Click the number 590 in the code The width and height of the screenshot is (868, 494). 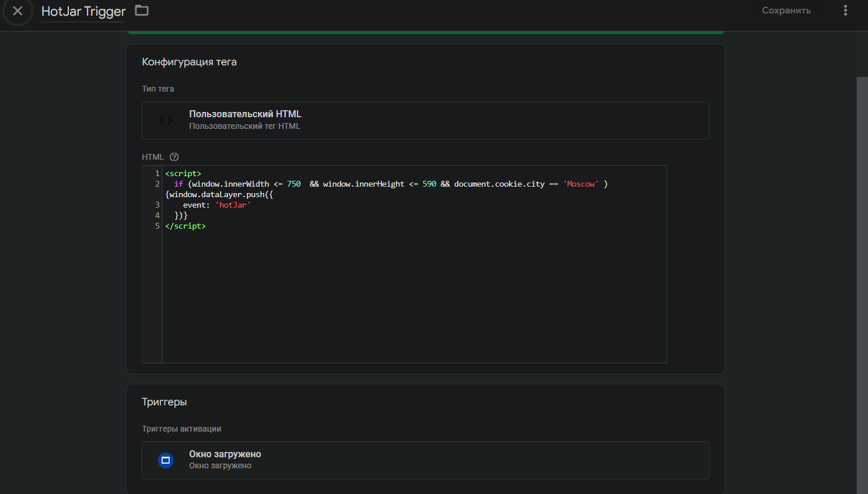tap(429, 184)
